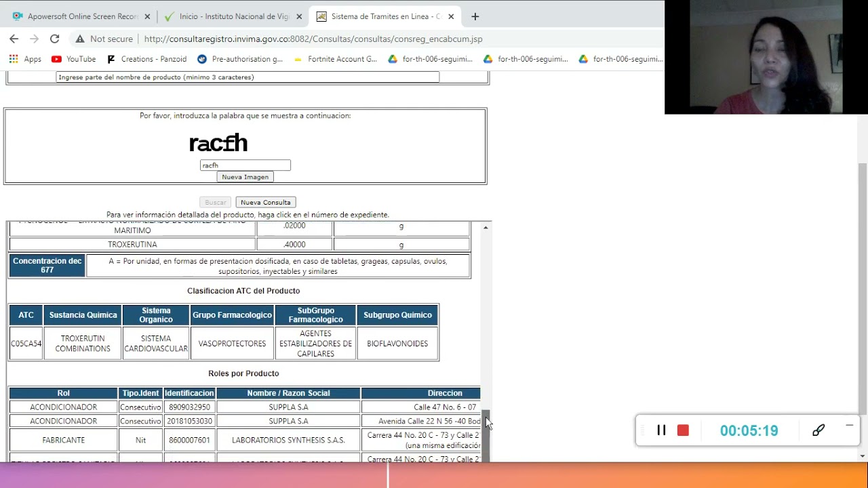The image size is (868, 488).
Task: Open the first for-th-006-seguimi Drive bookmark
Action: pyautogui.click(x=430, y=59)
